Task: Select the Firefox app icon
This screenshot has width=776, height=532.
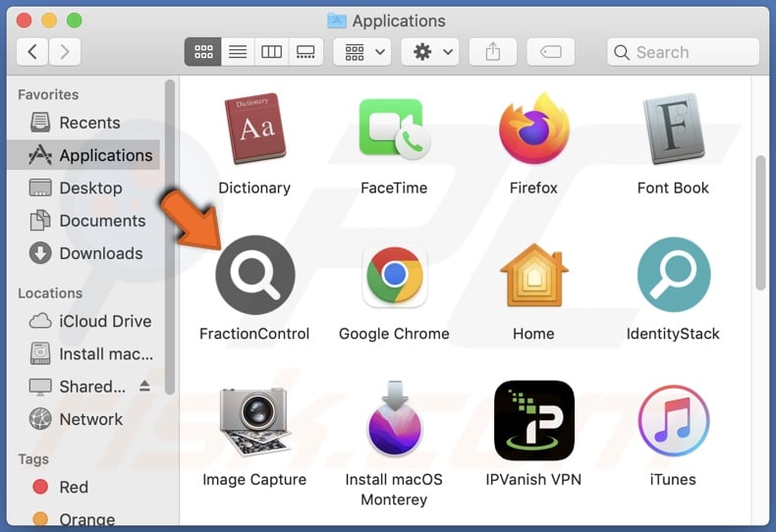Action: pos(534,129)
